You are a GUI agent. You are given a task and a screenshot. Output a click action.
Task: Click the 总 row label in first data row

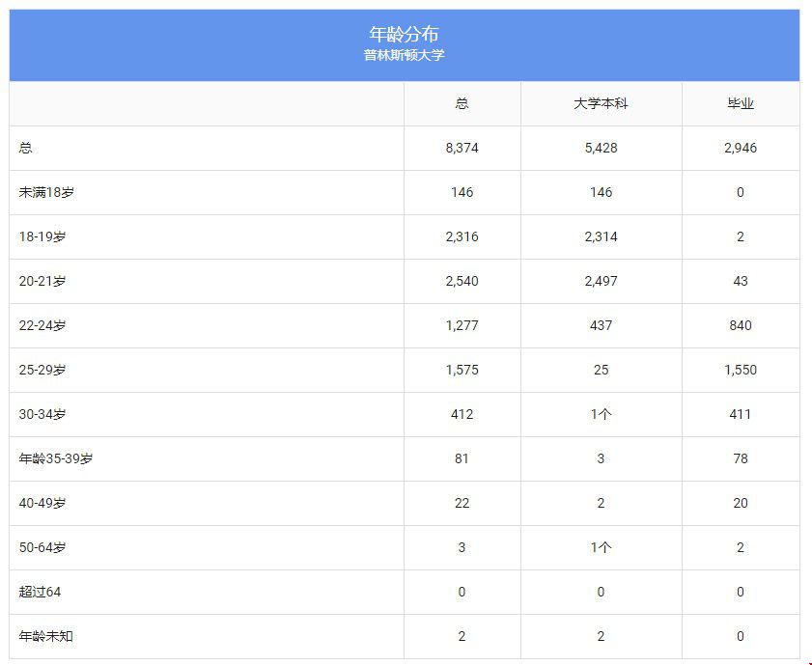(x=25, y=148)
